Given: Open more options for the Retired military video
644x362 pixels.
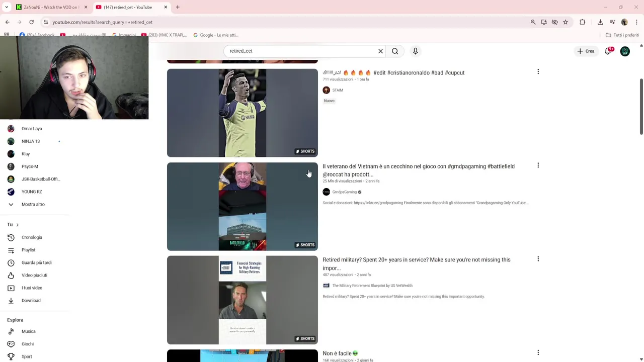Looking at the screenshot, I should 538,259.
